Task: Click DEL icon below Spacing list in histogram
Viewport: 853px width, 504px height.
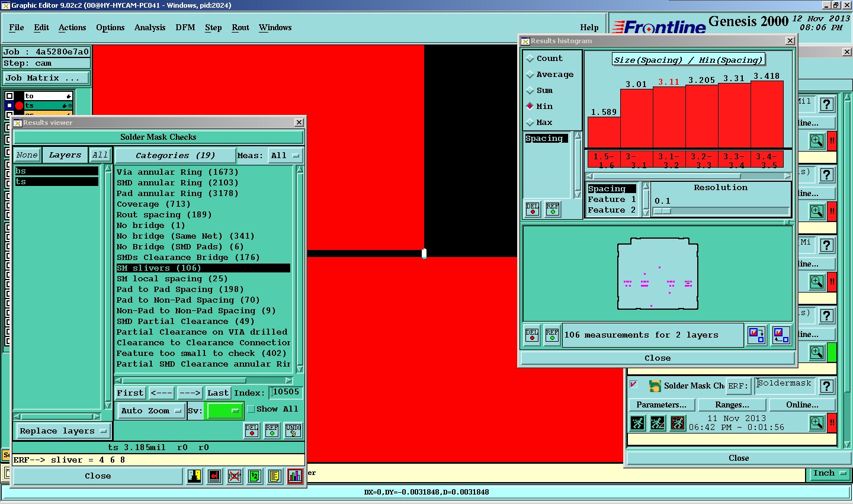Action: tap(533, 209)
